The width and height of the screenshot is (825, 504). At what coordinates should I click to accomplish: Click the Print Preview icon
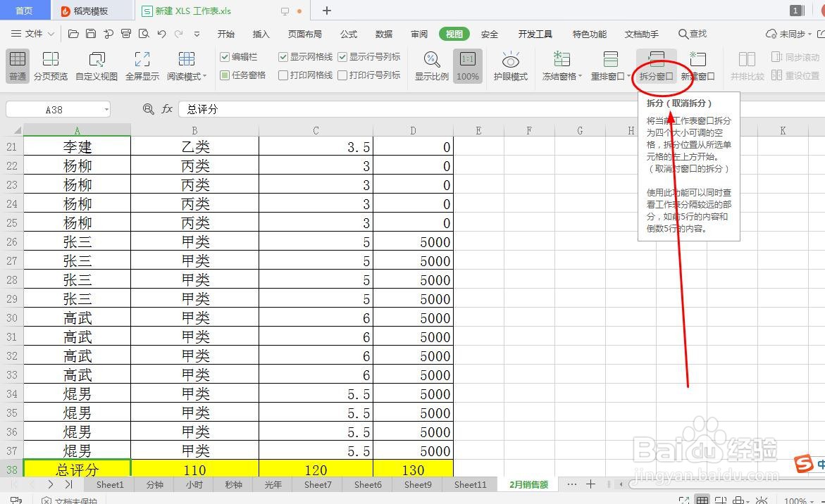pos(144,34)
